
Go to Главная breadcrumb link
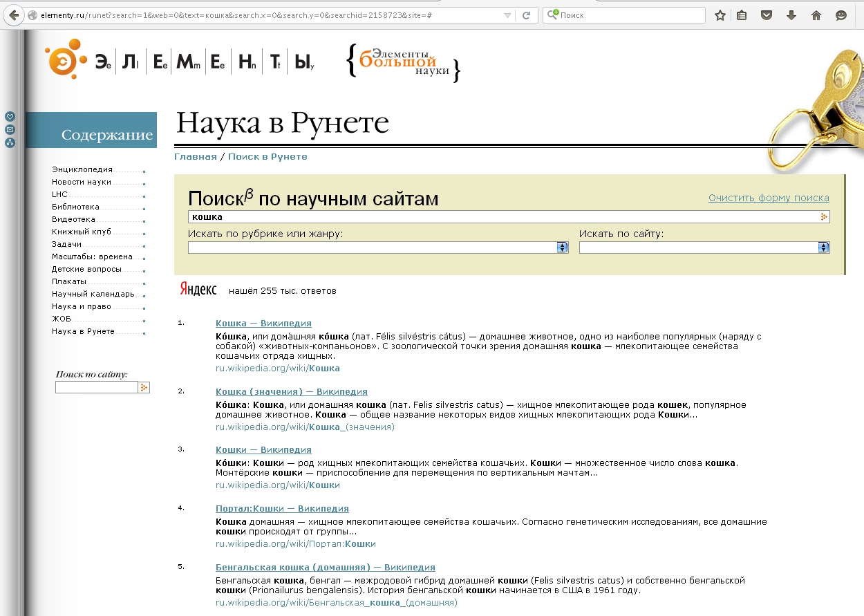[195, 157]
